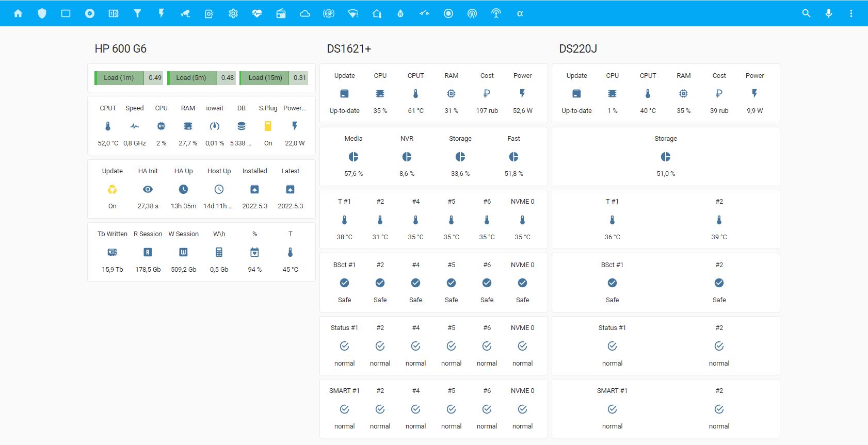The width and height of the screenshot is (868, 445).
Task: Open the HA Init eye icon
Action: pyautogui.click(x=148, y=189)
